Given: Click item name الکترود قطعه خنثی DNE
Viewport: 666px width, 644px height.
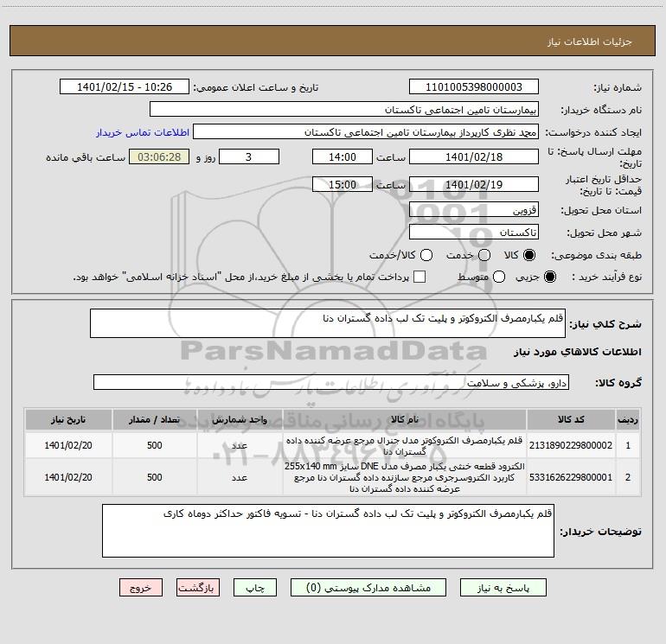Looking at the screenshot, I should coord(405,477).
